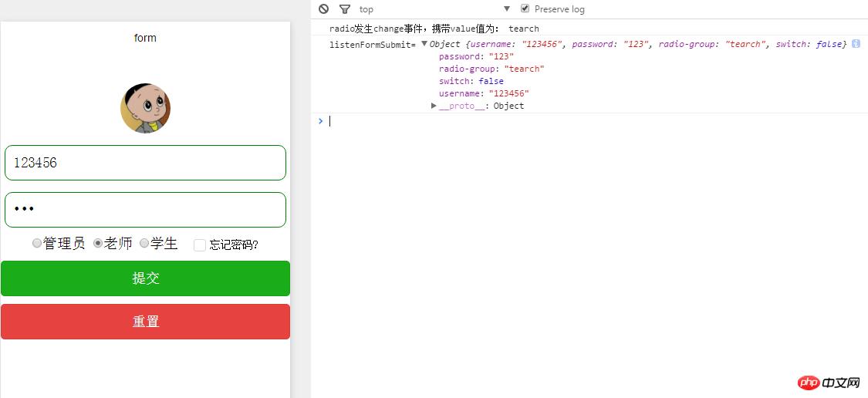Click the password input field
Screen dimensions: 868x398
(145, 210)
